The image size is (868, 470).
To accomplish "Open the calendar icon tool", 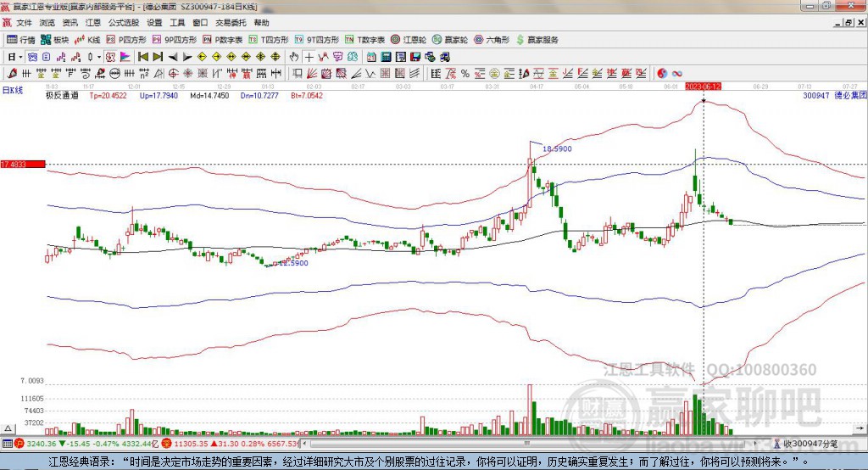I will pyautogui.click(x=371, y=57).
